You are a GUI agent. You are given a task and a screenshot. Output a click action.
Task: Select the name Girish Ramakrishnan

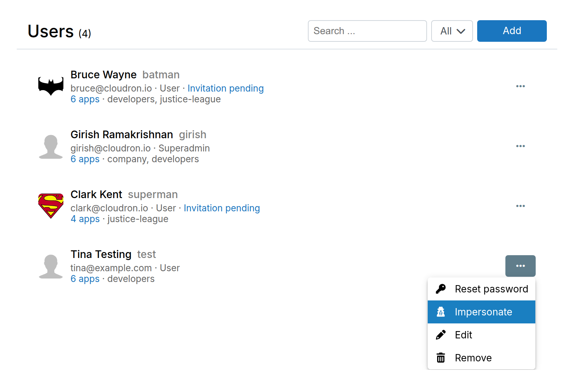point(122,135)
